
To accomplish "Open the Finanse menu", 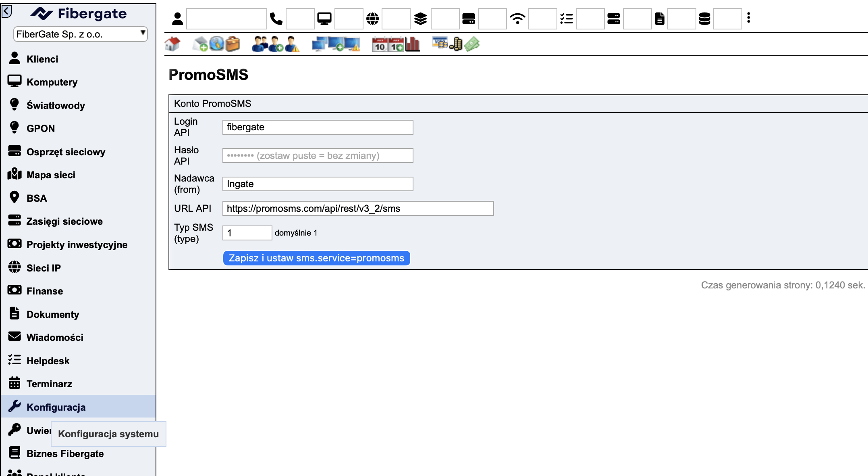I will pyautogui.click(x=78, y=291).
